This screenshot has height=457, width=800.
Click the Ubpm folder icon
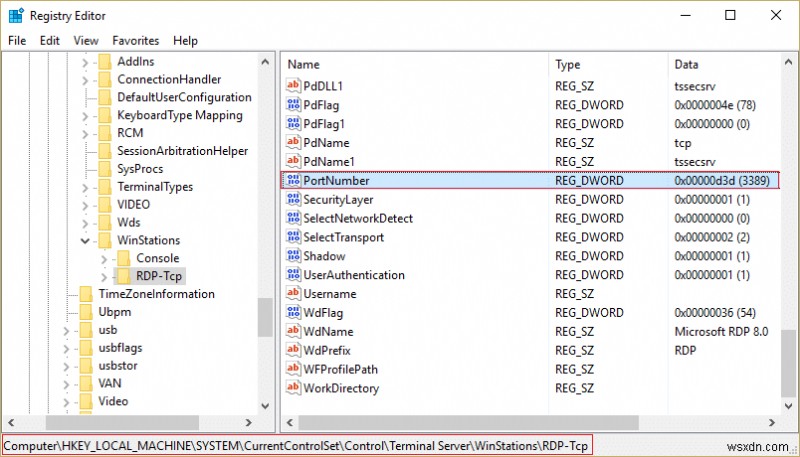[x=86, y=312]
